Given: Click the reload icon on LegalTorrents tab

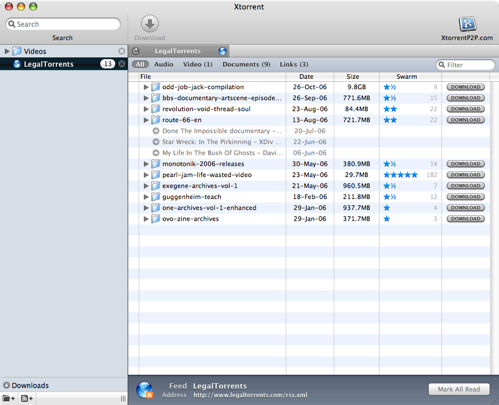Looking at the screenshot, I should [136, 51].
